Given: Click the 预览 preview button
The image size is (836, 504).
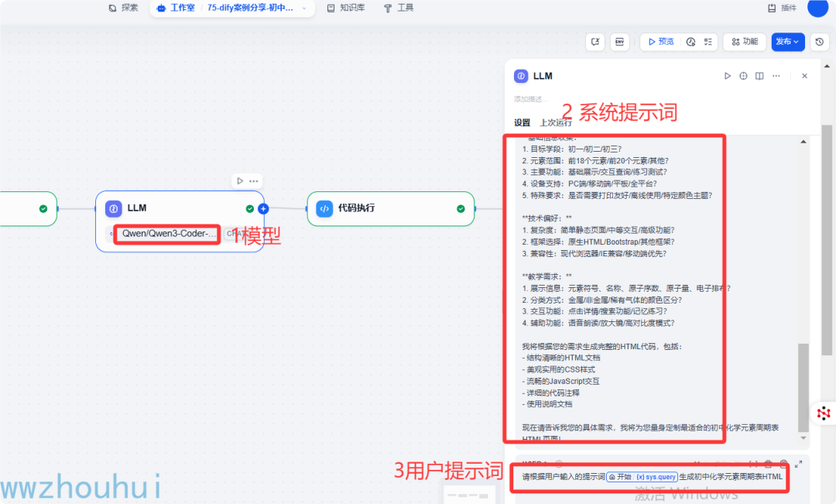Looking at the screenshot, I should pyautogui.click(x=661, y=42).
